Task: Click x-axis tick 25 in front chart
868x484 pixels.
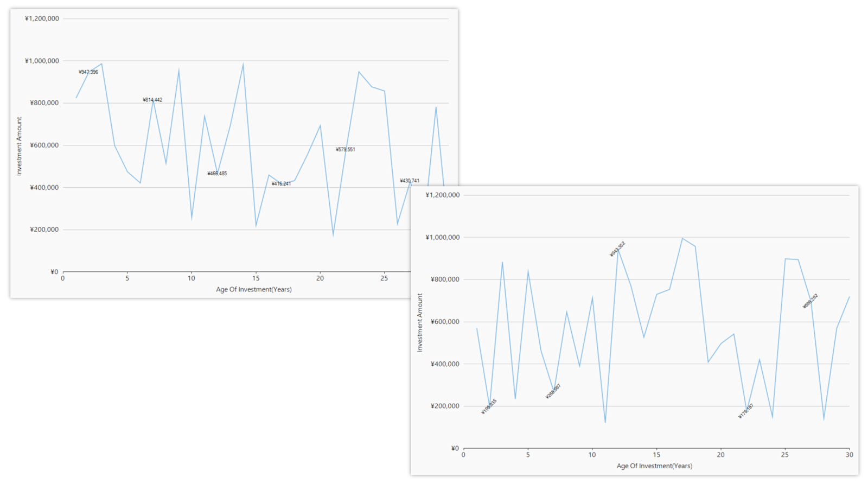Action: click(x=785, y=455)
